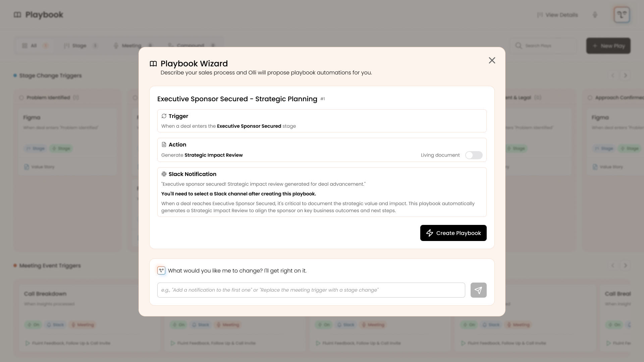Click the Action document icon

pyautogui.click(x=164, y=144)
